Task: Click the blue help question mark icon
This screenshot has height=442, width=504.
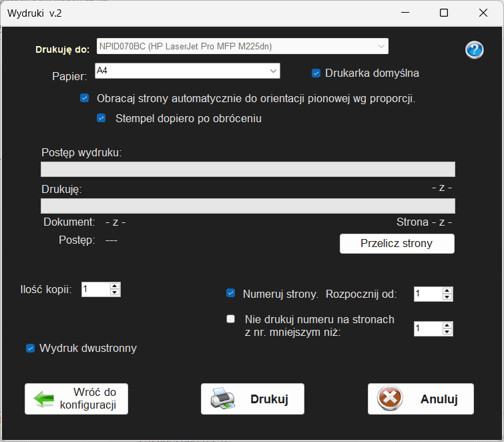Action: coord(474,50)
